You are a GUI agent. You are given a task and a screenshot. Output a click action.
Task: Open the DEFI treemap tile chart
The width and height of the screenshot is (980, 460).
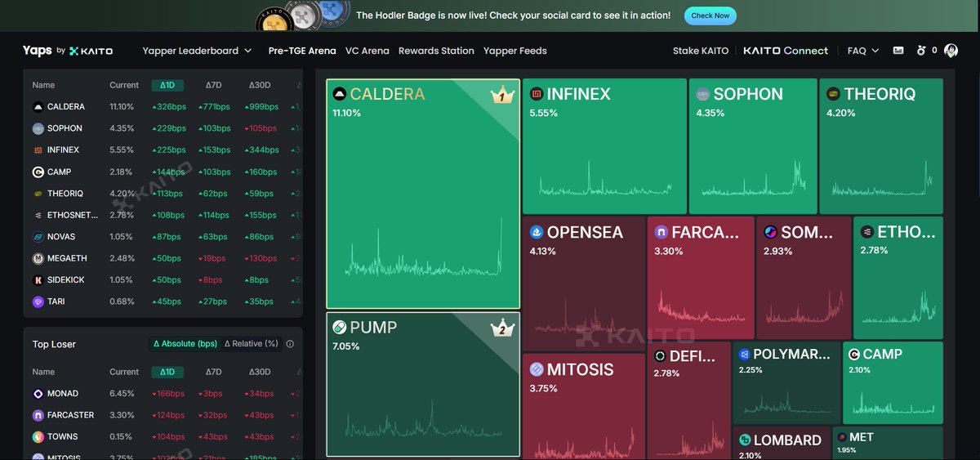689,402
